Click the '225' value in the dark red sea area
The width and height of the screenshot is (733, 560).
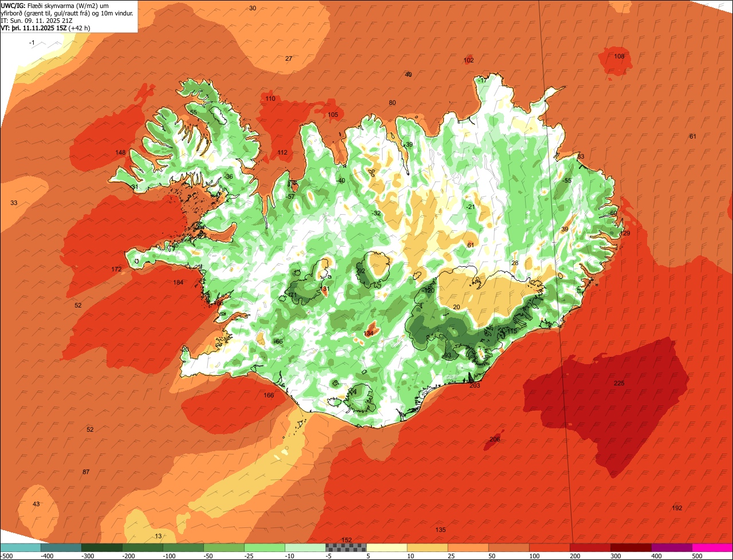point(619,383)
